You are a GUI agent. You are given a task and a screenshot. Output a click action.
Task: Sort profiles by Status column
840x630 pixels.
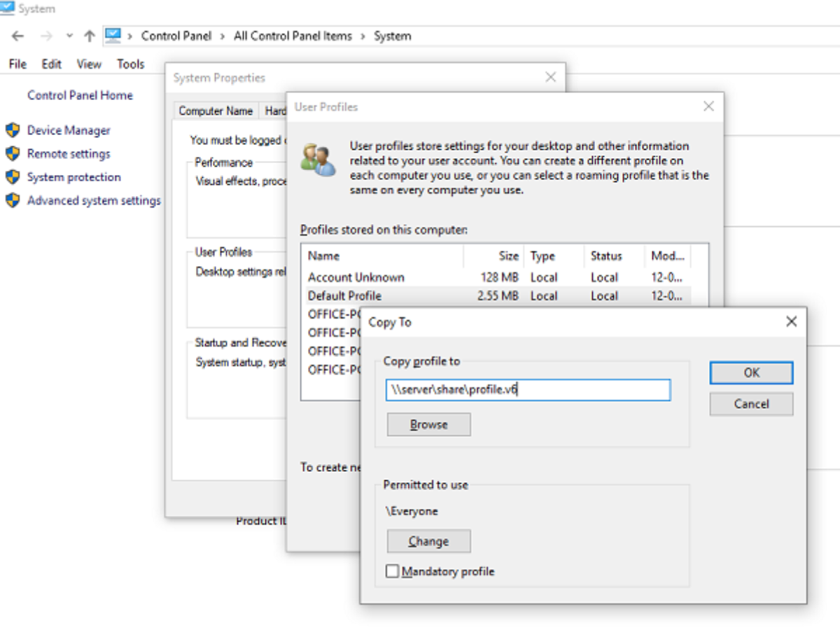[614, 255]
